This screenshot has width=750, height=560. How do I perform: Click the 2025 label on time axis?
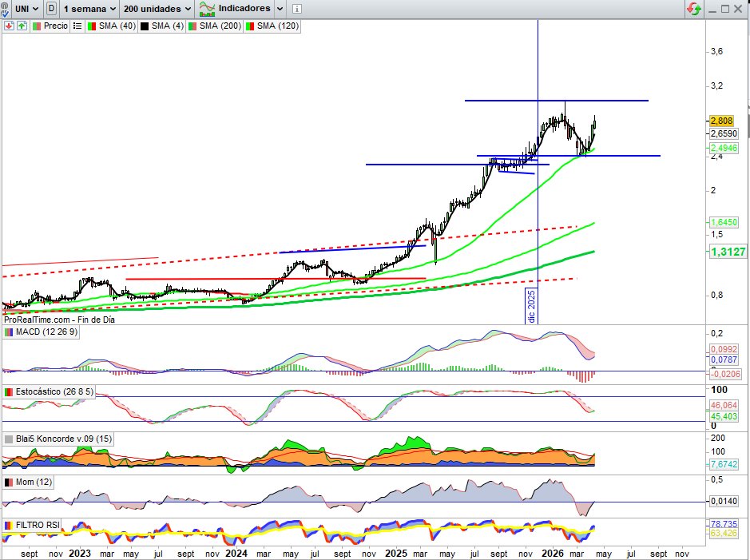(396, 554)
